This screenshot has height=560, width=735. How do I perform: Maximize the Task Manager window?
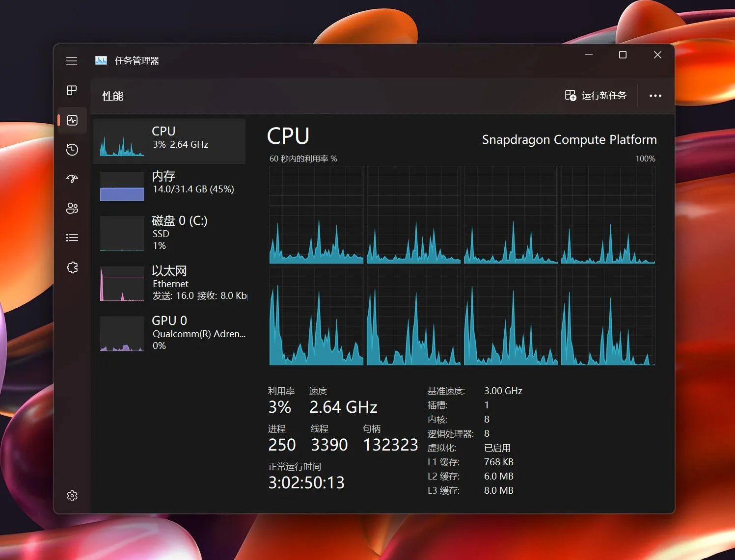click(623, 55)
